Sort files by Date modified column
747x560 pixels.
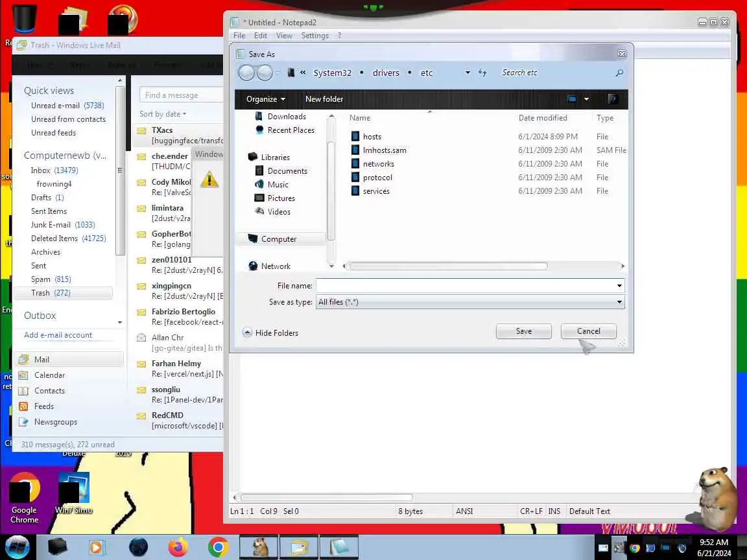[543, 118]
